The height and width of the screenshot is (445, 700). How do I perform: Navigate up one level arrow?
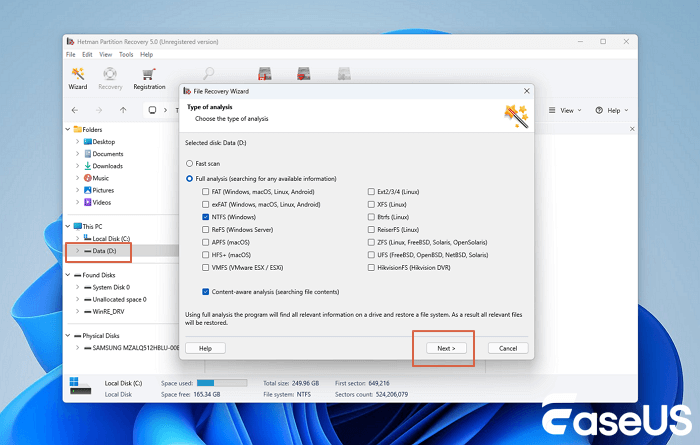click(123, 110)
